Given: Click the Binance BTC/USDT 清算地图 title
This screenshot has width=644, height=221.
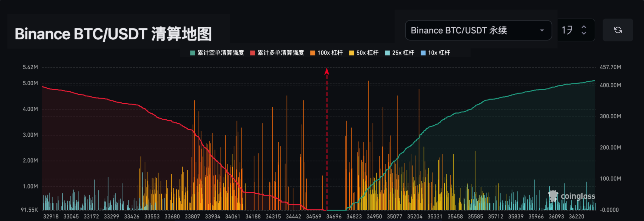Looking at the screenshot, I should [113, 34].
